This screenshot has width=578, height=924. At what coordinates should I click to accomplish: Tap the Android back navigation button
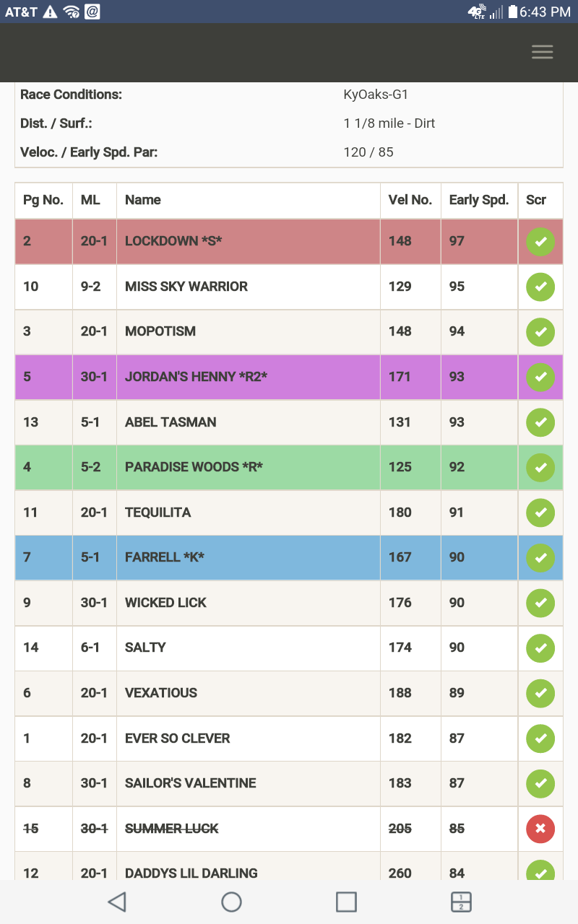pyautogui.click(x=116, y=902)
